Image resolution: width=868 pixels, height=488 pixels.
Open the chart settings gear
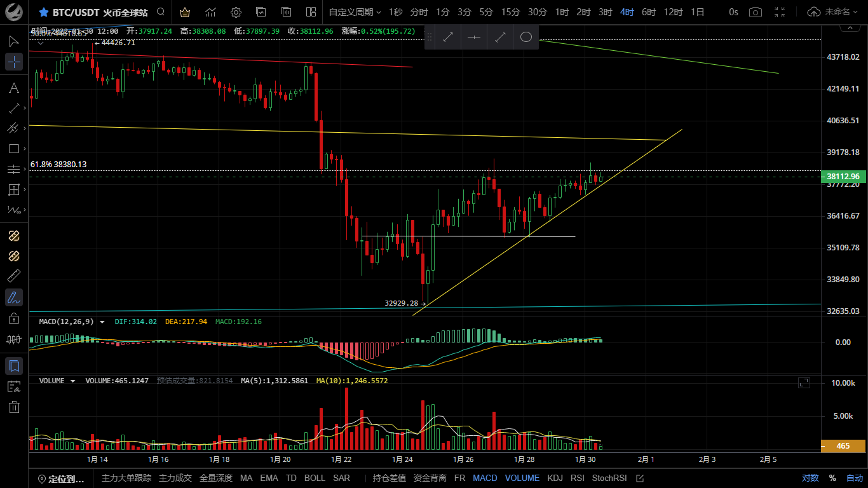pos(236,12)
